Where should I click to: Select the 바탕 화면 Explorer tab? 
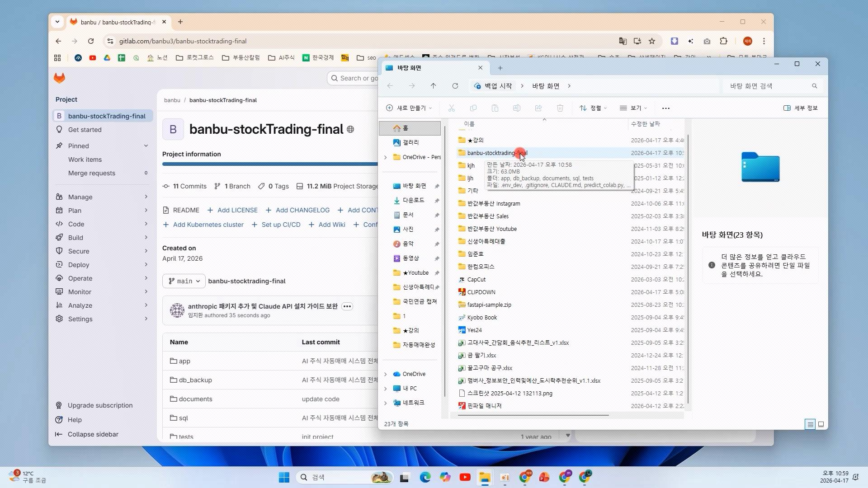point(435,68)
